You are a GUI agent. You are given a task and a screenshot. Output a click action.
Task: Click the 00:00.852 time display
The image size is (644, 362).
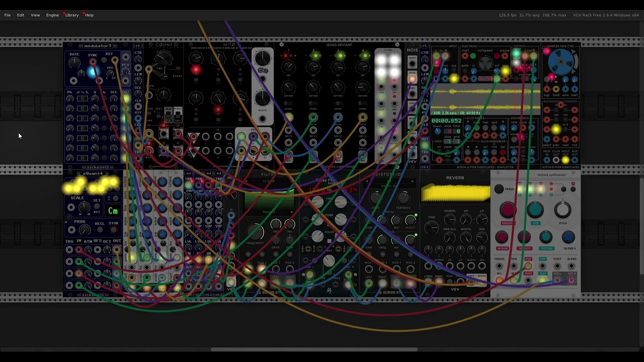coord(447,121)
